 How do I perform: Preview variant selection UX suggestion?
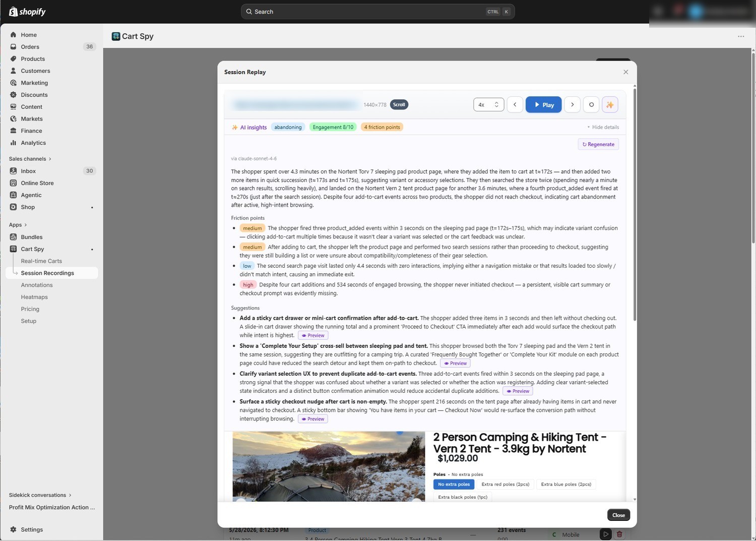pyautogui.click(x=518, y=391)
